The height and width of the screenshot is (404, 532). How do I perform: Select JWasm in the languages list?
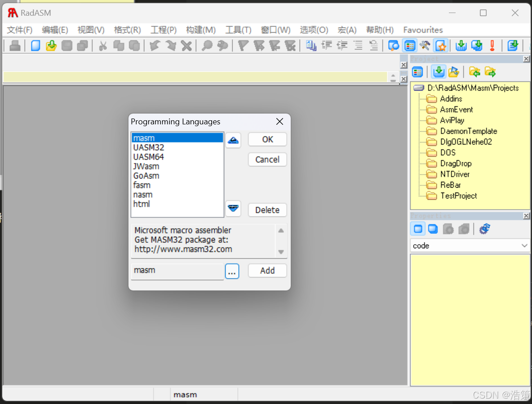pyautogui.click(x=177, y=167)
